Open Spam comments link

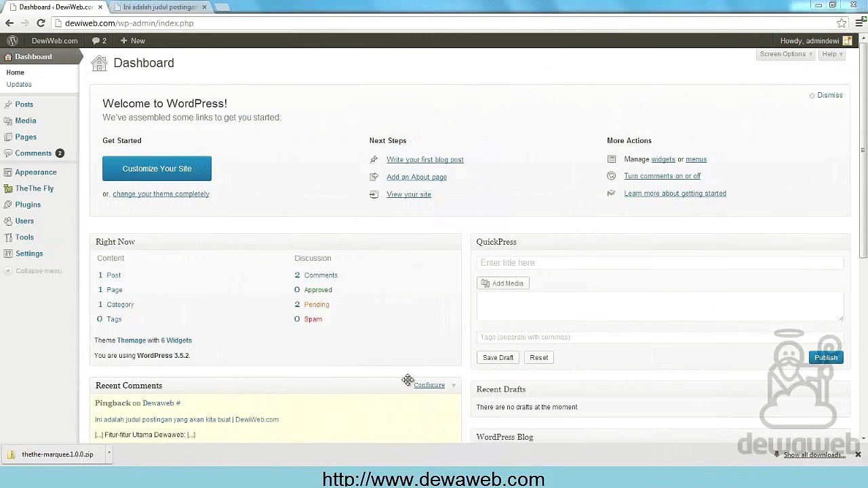(313, 319)
